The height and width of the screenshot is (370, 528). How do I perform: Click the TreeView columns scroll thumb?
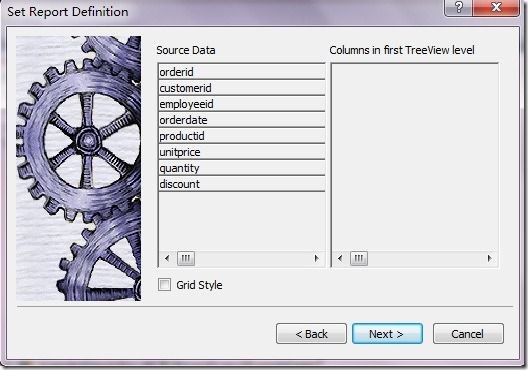359,259
